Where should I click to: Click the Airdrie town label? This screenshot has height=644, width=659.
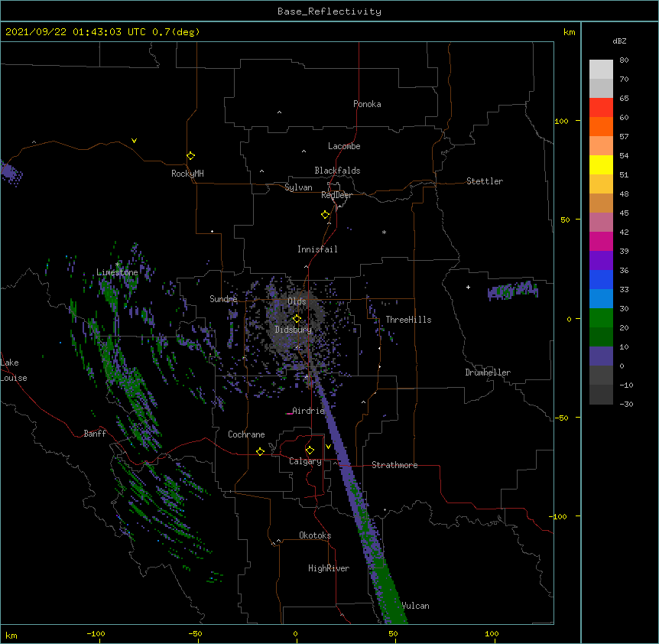pyautogui.click(x=308, y=411)
